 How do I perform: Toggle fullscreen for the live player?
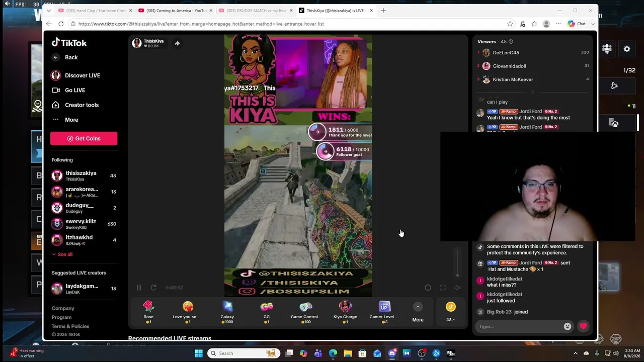443,288
